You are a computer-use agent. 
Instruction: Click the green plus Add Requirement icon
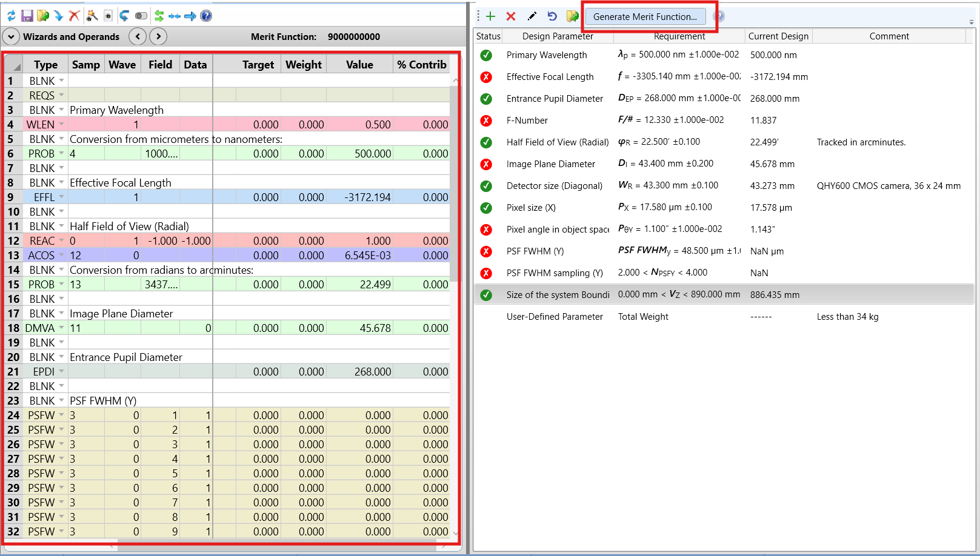[x=490, y=16]
